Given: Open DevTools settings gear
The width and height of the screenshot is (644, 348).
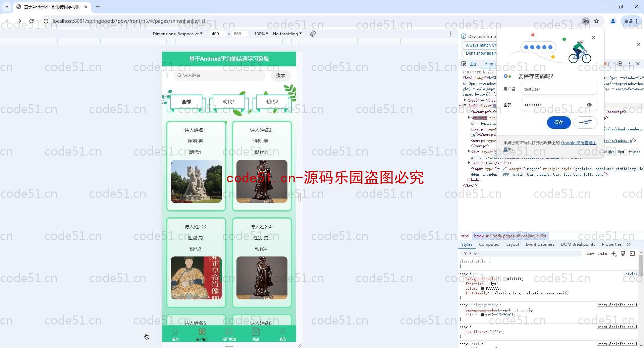Looking at the screenshot, I should (620, 64).
